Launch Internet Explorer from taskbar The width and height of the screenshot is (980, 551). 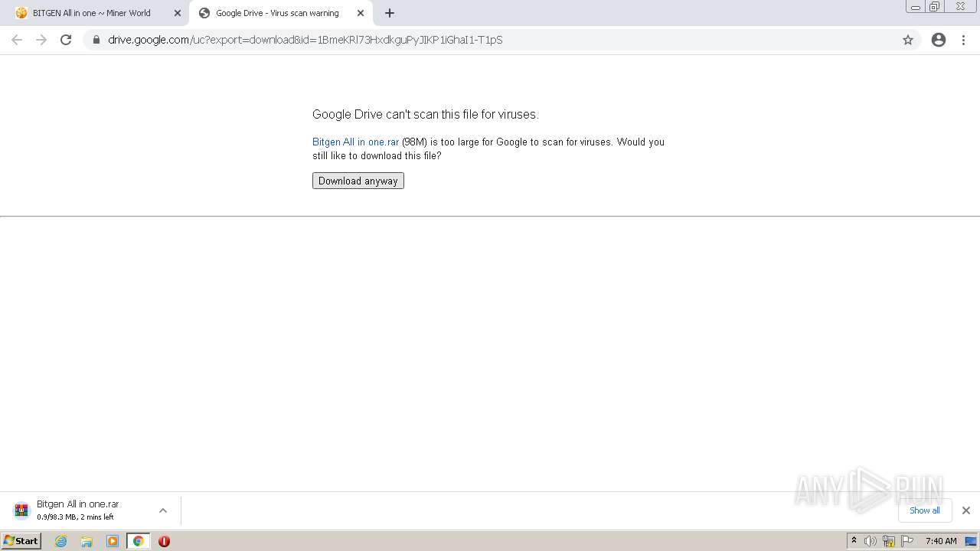(x=61, y=541)
